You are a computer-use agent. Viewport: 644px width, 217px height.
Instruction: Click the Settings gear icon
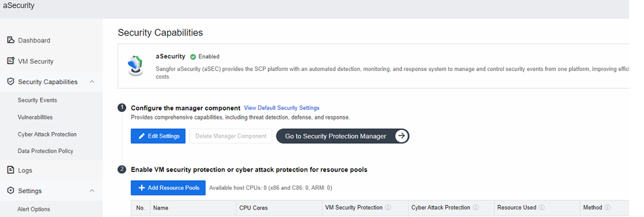tap(11, 191)
